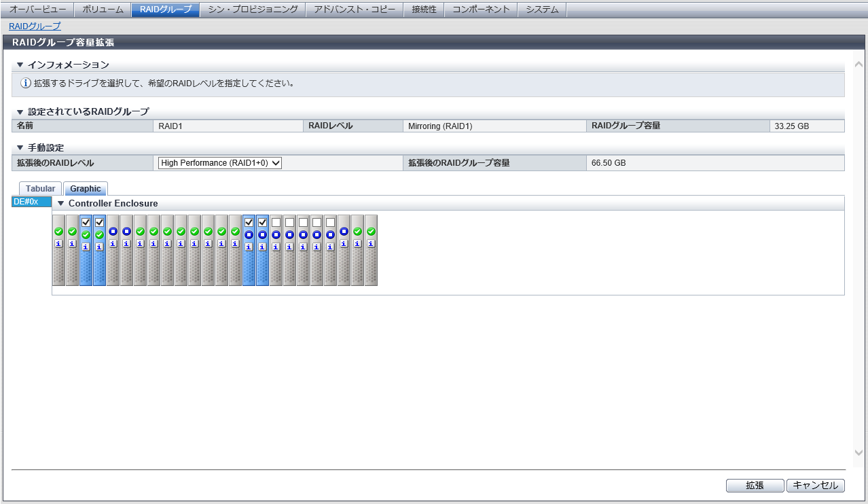Click info icon on the third drive slot
The image size is (868, 504).
[x=86, y=247]
